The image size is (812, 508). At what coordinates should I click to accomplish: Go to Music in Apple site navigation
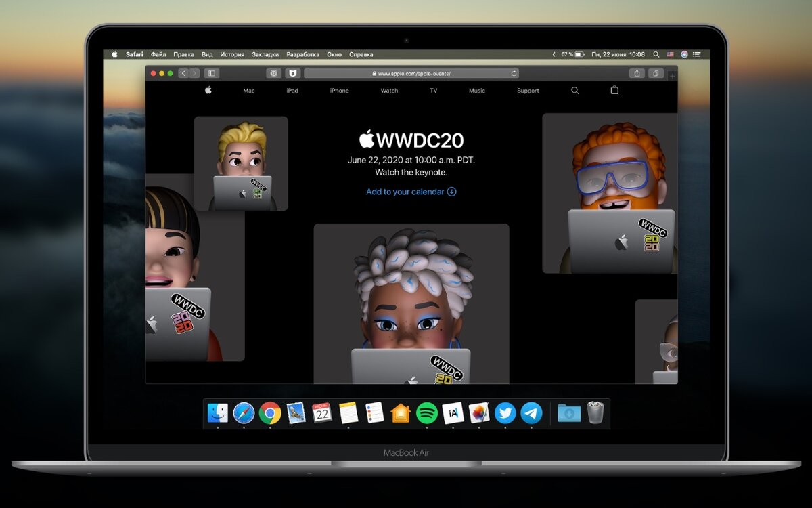point(477,91)
